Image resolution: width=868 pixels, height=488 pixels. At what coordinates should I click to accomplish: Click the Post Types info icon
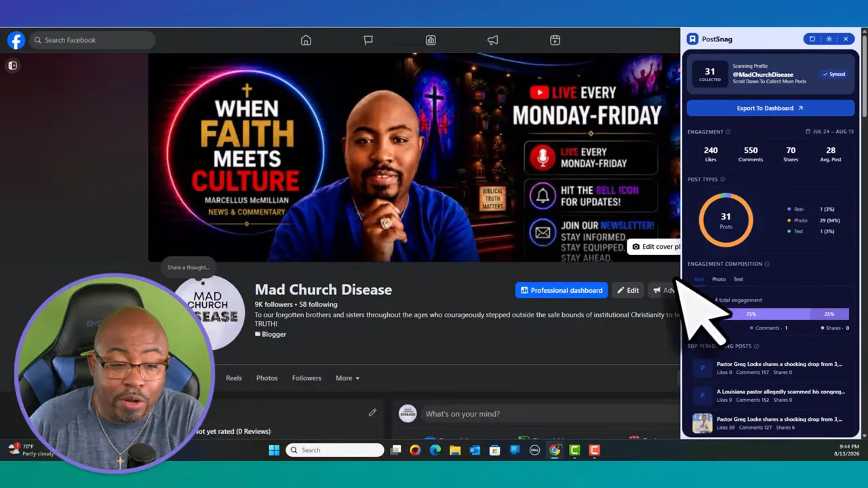(x=722, y=179)
